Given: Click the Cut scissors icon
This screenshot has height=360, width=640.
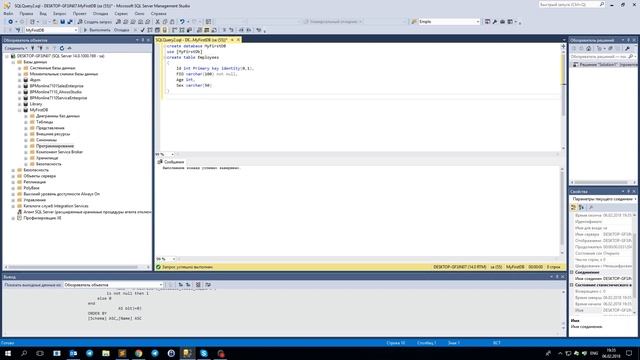Looking at the screenshot, I should pos(158,22).
